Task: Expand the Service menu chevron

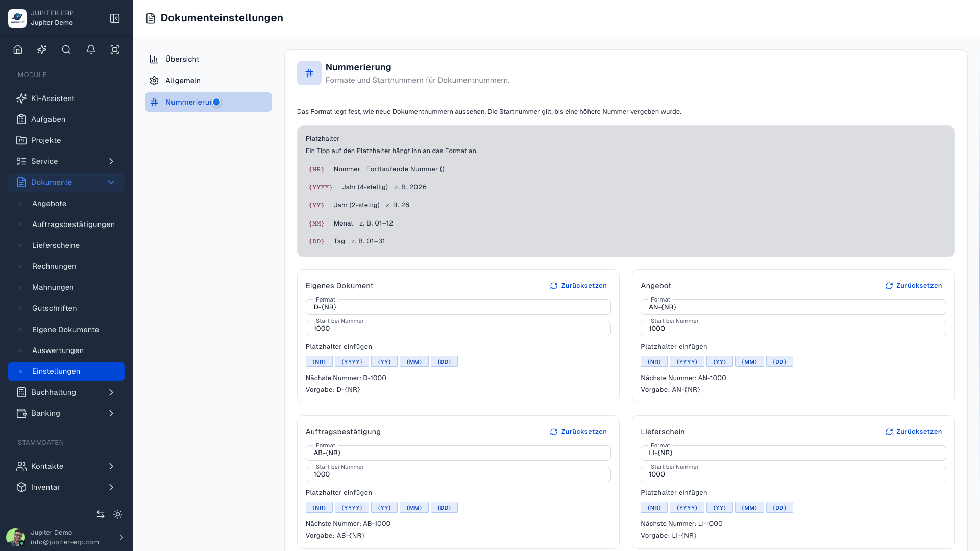Action: (111, 161)
